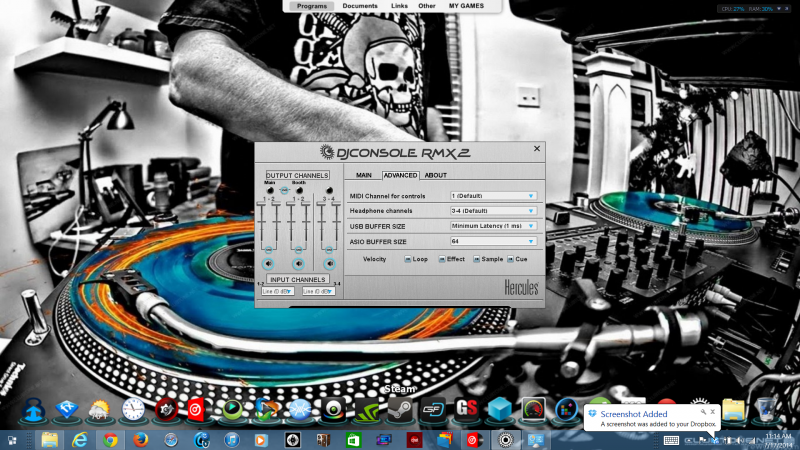Open the ABOUT tab

pyautogui.click(x=436, y=175)
